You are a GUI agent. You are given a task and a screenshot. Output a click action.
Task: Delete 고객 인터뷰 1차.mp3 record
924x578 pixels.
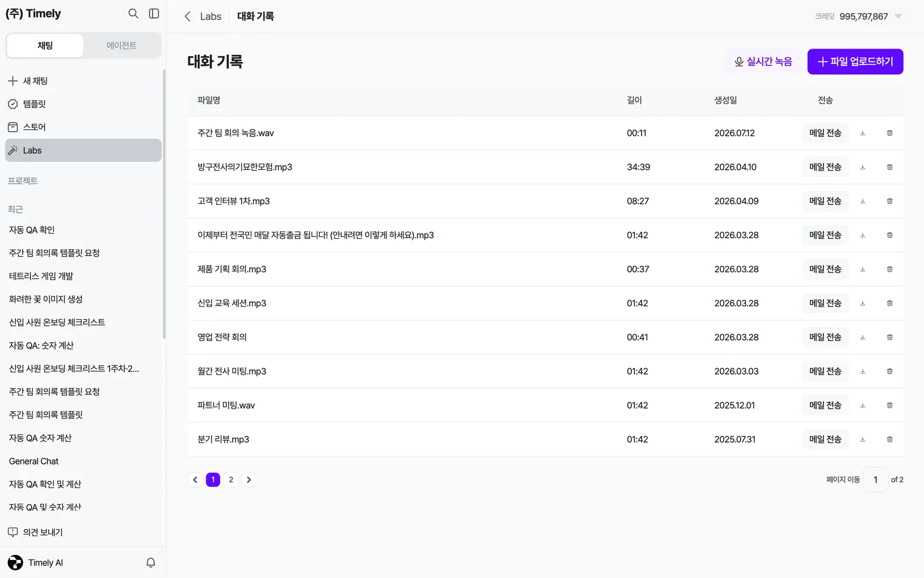890,201
